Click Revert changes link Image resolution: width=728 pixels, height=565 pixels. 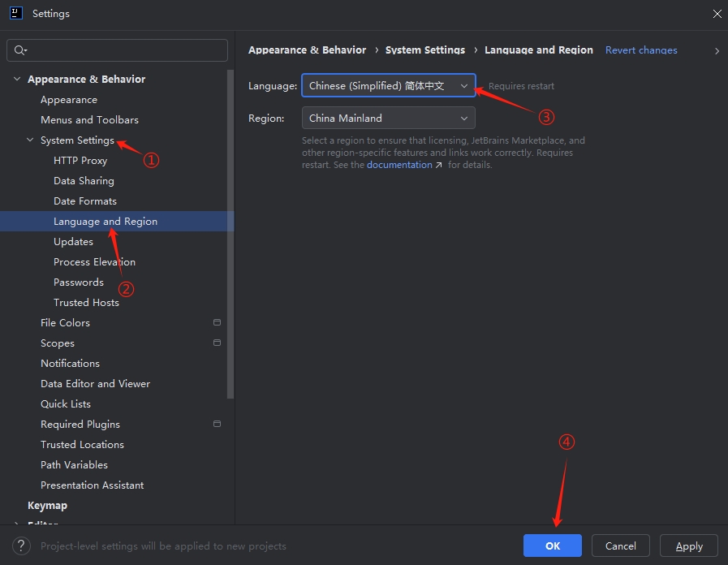[641, 50]
